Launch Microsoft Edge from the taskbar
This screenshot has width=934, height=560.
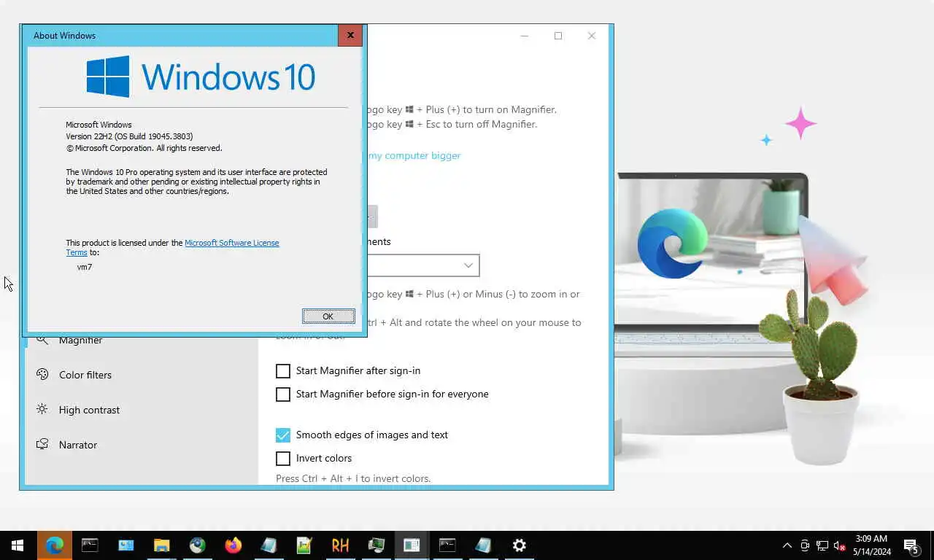point(54,545)
